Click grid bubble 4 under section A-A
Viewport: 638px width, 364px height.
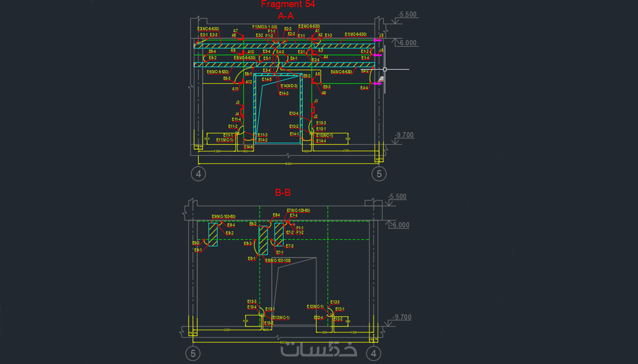(x=198, y=174)
